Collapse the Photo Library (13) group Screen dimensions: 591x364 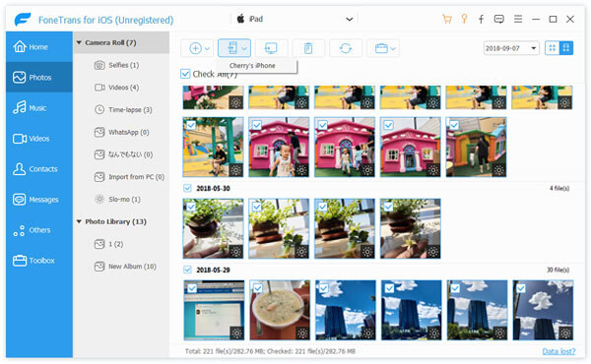tap(79, 221)
